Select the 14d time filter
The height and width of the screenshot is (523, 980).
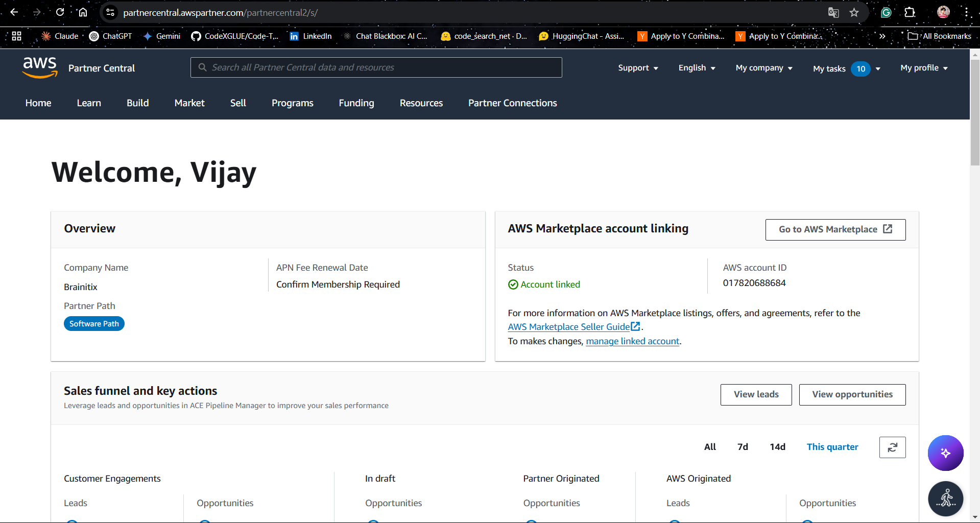coord(778,447)
